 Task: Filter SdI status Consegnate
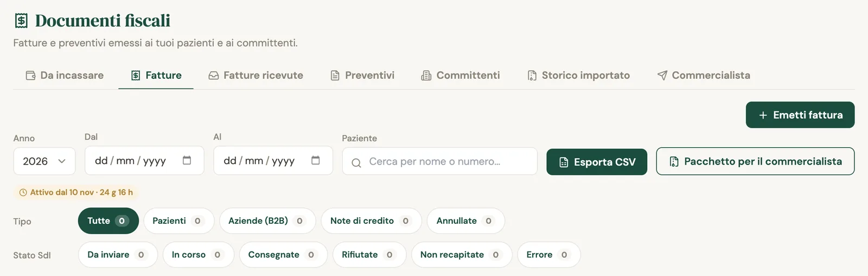point(283,255)
